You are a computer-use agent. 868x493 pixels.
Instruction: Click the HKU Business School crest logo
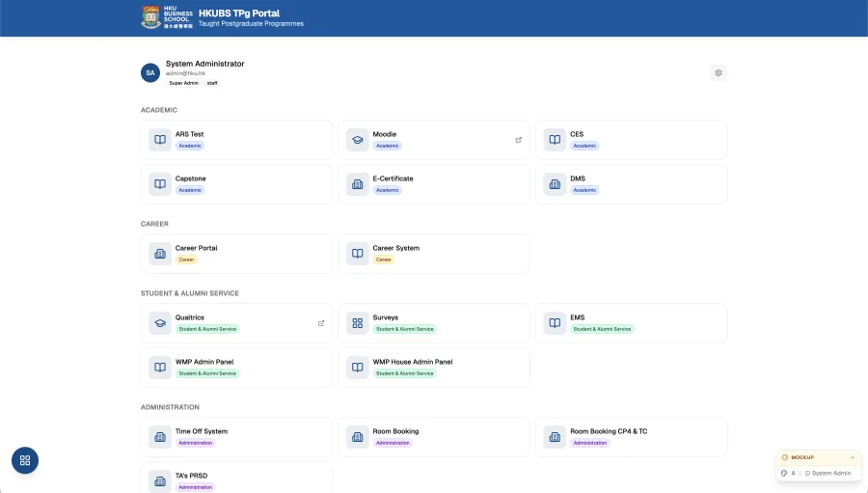[150, 17]
